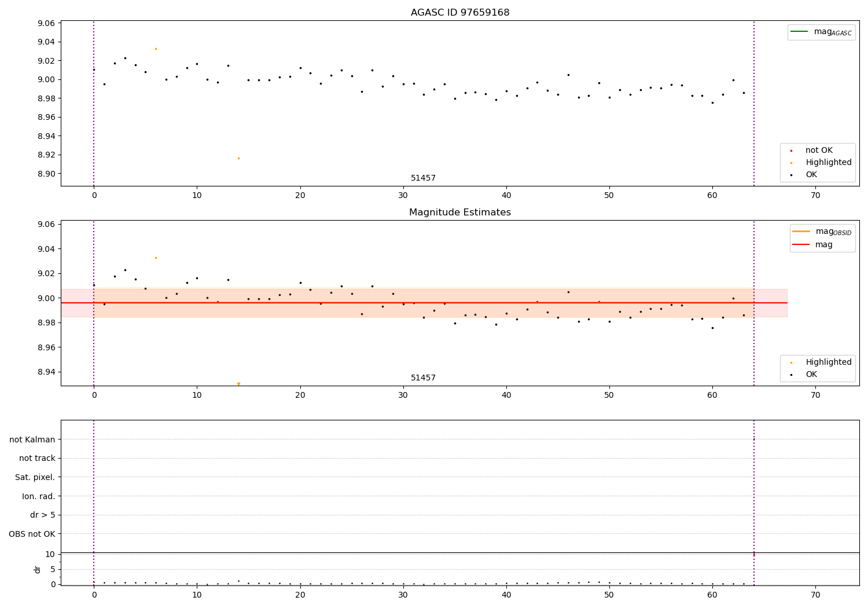868x608 pixels.
Task: Click the 8.90 tick label in top plot
Action: (46, 174)
